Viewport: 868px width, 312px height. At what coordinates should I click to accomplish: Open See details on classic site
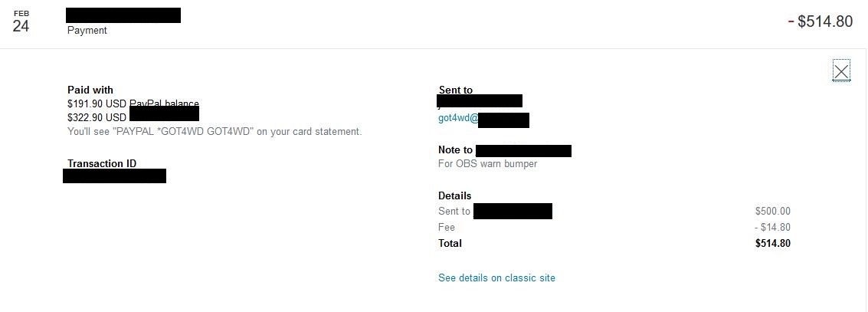[496, 278]
